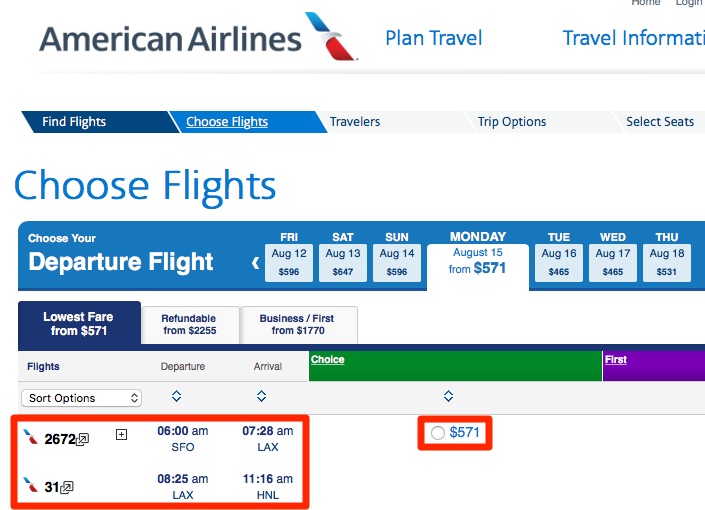Screen dimensions: 705x510
Task: Select the $571 fare radio button
Action: (437, 433)
